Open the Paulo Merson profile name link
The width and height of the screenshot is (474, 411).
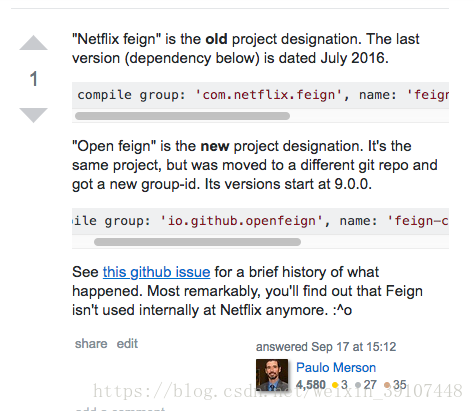(336, 367)
